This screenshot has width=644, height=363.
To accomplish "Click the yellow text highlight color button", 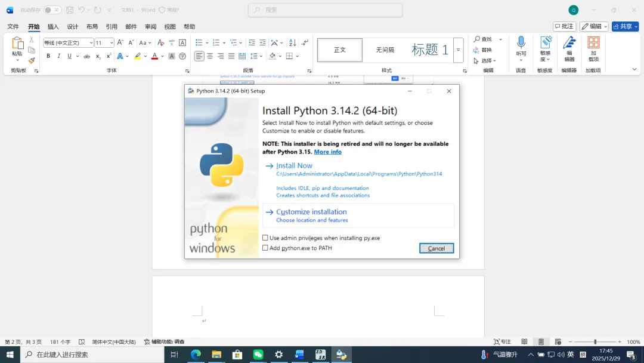I will coord(138,56).
